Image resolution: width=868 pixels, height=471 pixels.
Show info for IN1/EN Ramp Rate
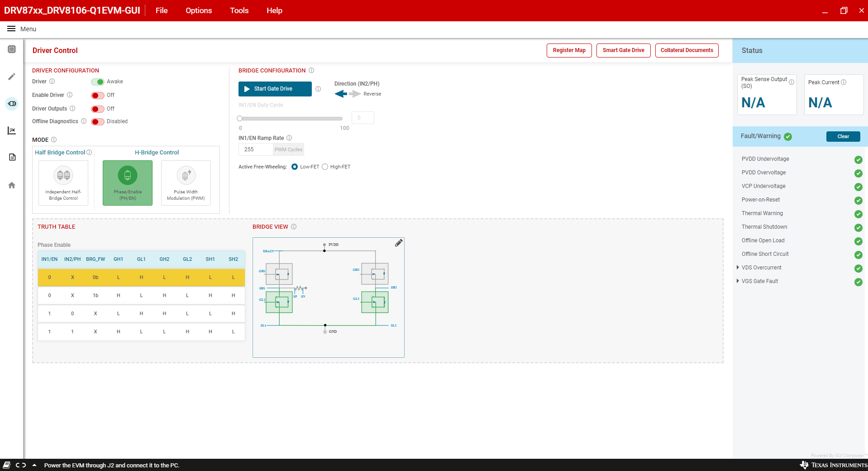click(289, 138)
